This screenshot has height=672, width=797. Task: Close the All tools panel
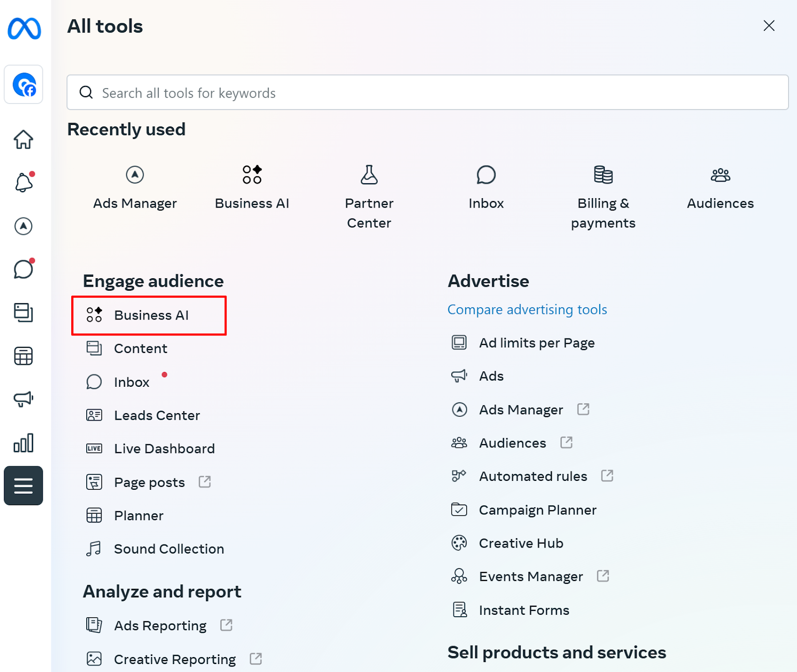click(x=769, y=25)
